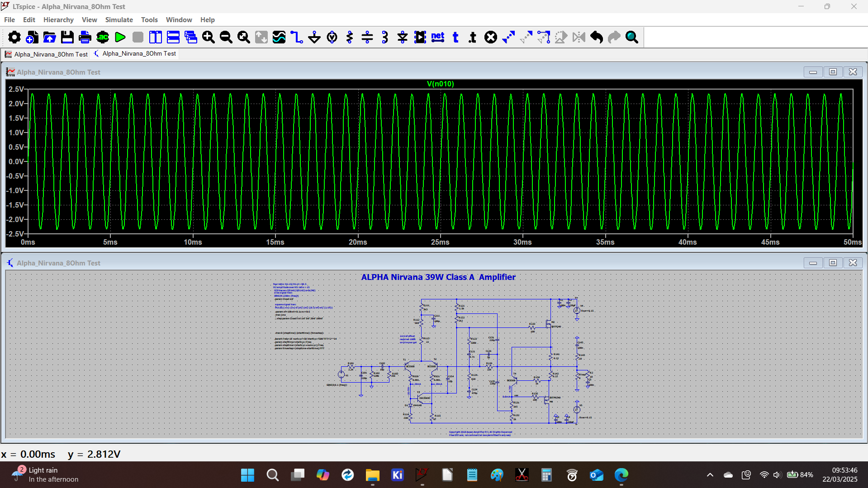
Task: Open the Tools menu
Action: coord(149,20)
